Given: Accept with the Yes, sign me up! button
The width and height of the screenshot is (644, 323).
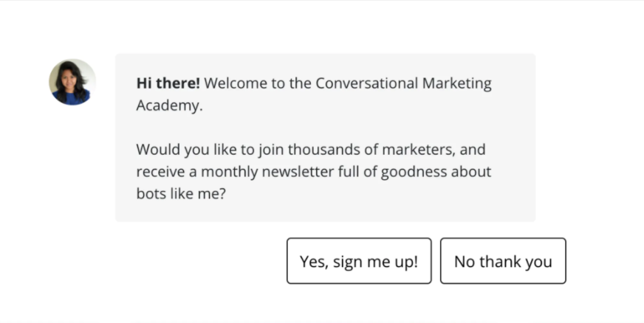Looking at the screenshot, I should point(359,261).
